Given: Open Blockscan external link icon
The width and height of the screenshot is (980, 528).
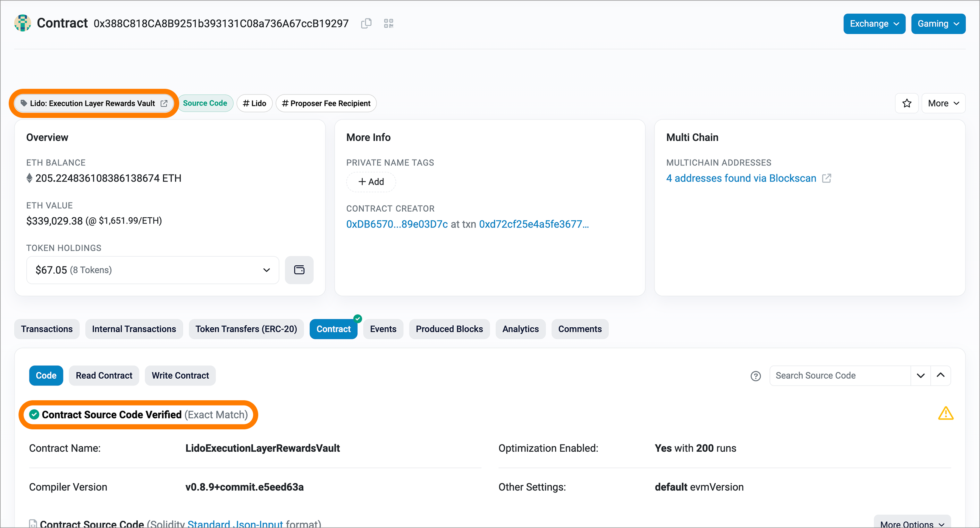Looking at the screenshot, I should pyautogui.click(x=826, y=178).
